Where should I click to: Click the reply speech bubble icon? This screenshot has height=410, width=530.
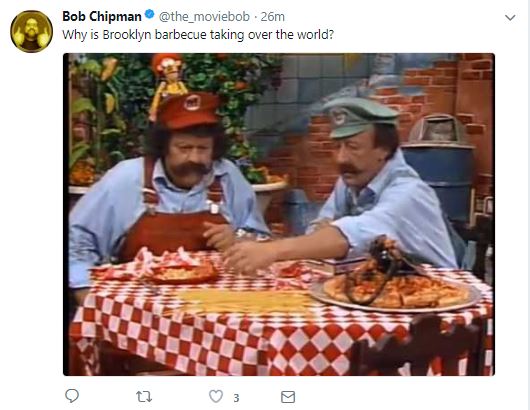click(72, 396)
